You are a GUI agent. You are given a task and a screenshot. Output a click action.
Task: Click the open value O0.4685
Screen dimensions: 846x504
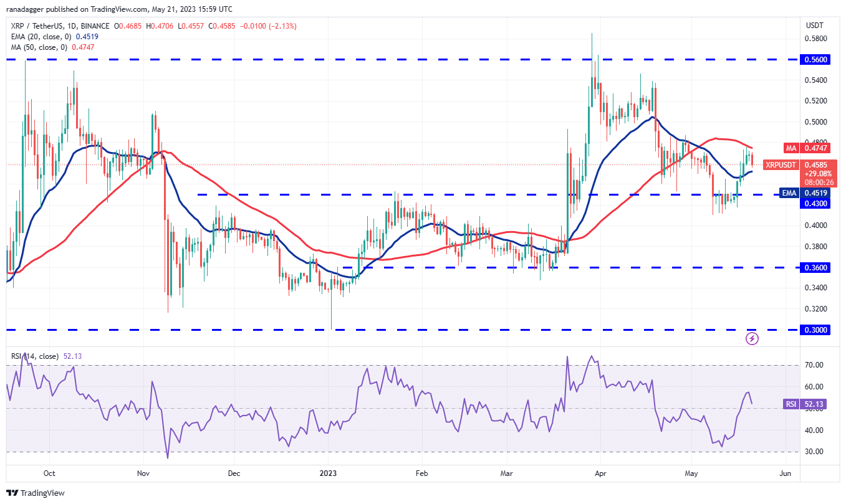click(x=128, y=26)
